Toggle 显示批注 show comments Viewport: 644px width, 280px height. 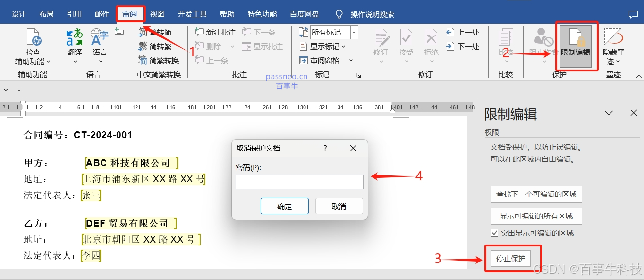262,46
